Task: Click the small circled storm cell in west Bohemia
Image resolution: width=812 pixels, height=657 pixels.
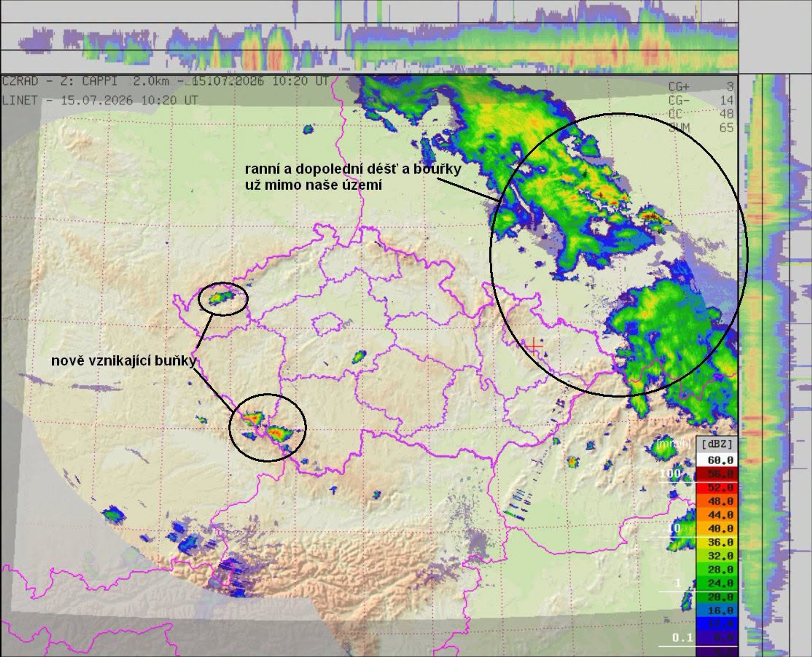Action: [223, 299]
